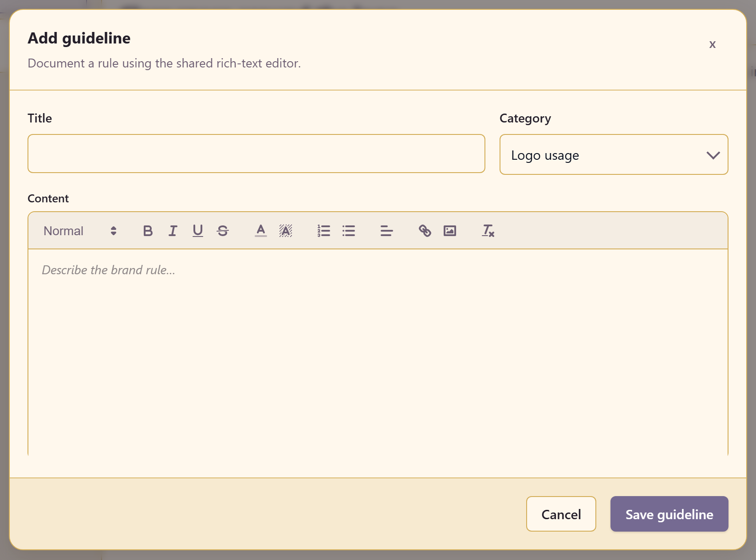Image resolution: width=756 pixels, height=560 pixels.
Task: Apply italic formatting
Action: tap(173, 231)
